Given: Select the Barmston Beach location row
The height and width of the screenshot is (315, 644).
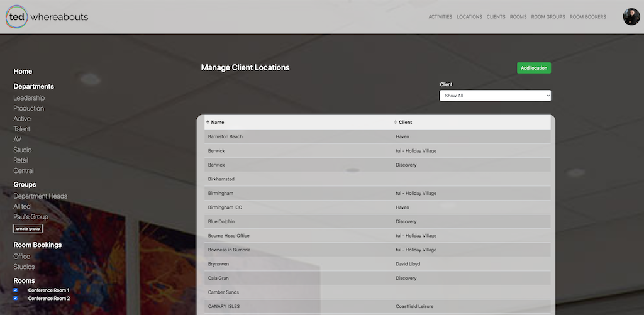Looking at the screenshot, I should point(225,136).
